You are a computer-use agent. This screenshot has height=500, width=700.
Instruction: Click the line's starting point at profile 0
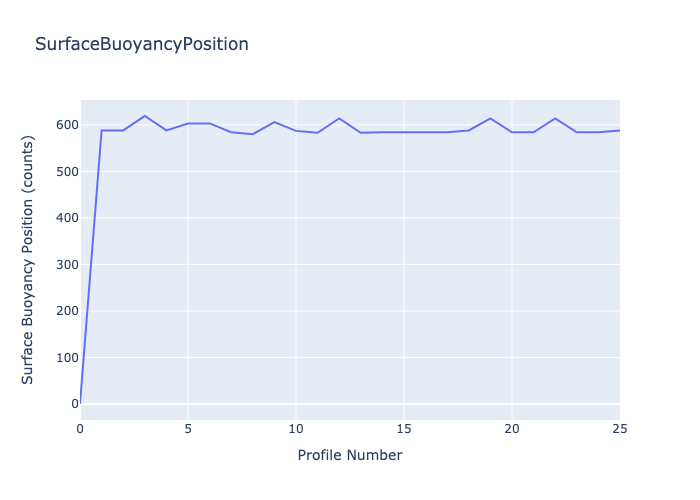pyautogui.click(x=81, y=403)
